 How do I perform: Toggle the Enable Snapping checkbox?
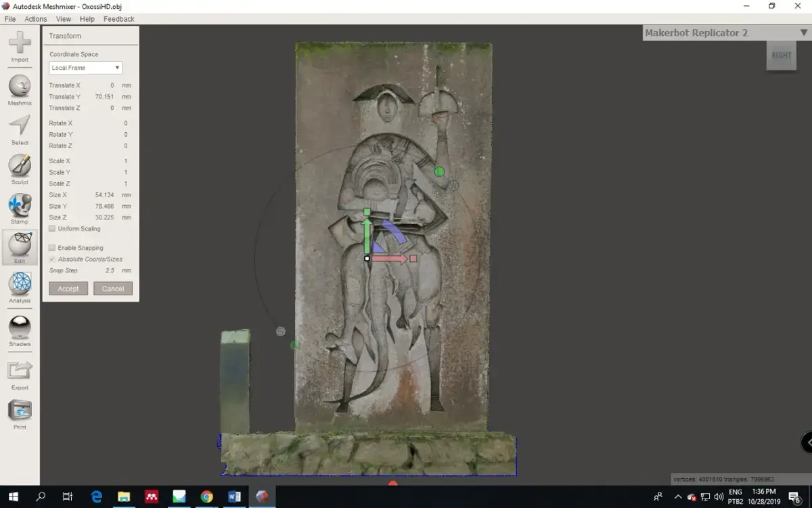point(52,248)
